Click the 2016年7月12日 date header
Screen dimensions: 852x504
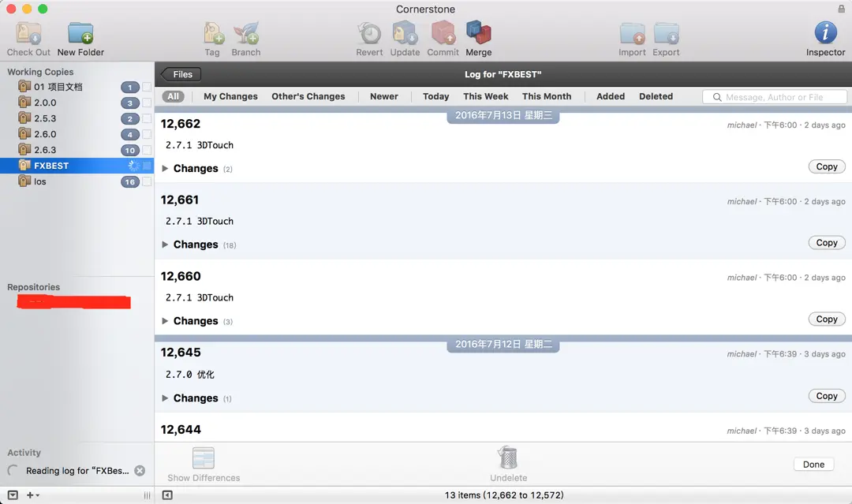pos(503,345)
